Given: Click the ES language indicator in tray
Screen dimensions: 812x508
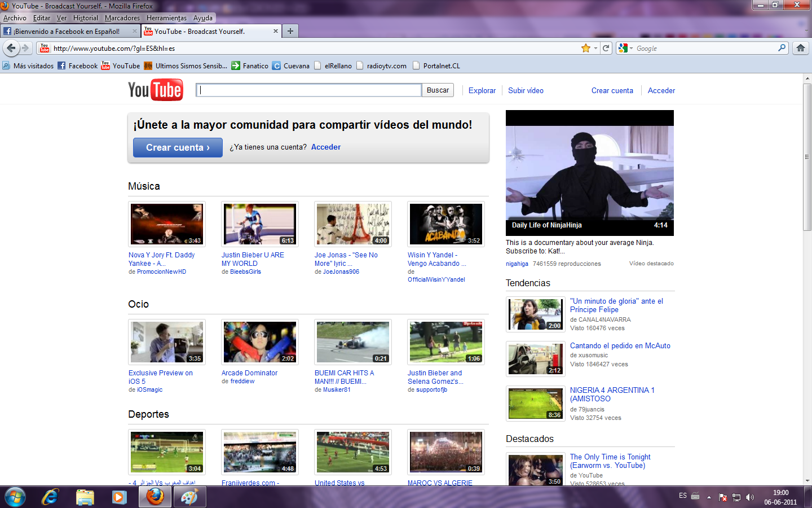Looking at the screenshot, I should [x=683, y=496].
